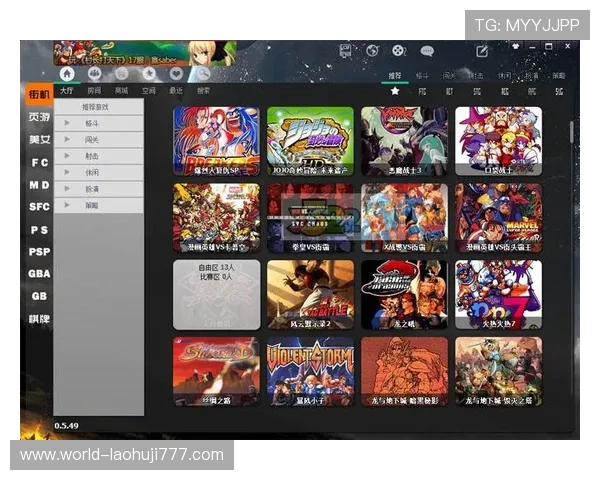Image resolution: width=600 pixels, height=480 pixels.
Task: Click the heart icon in the top toolbar
Action: pos(176,73)
